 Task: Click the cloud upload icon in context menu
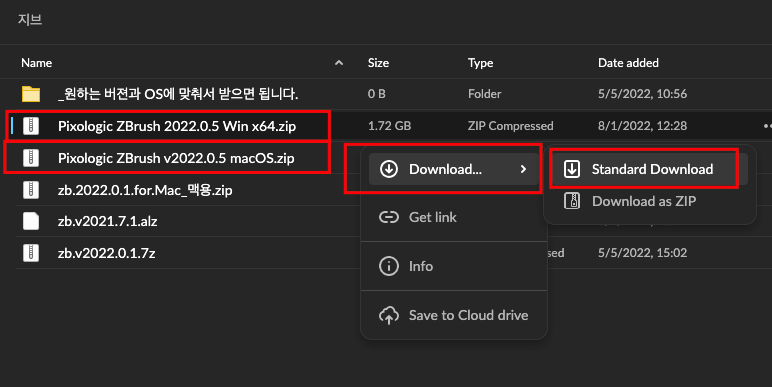(x=389, y=316)
